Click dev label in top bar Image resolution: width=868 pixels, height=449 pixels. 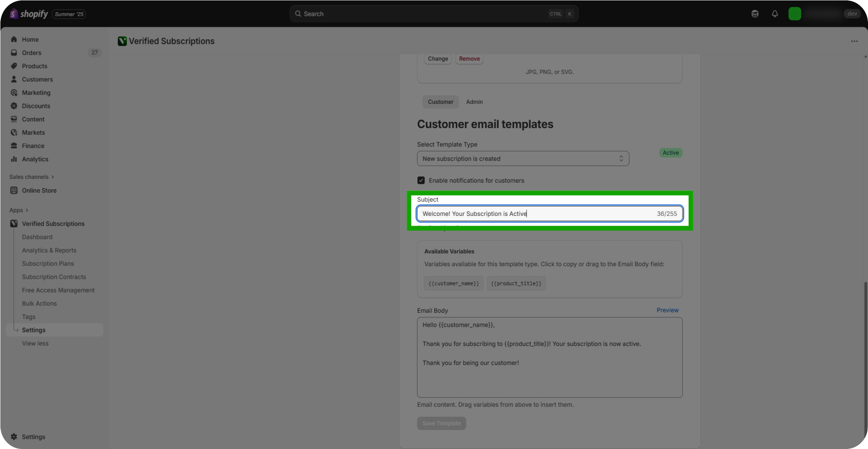(x=852, y=13)
